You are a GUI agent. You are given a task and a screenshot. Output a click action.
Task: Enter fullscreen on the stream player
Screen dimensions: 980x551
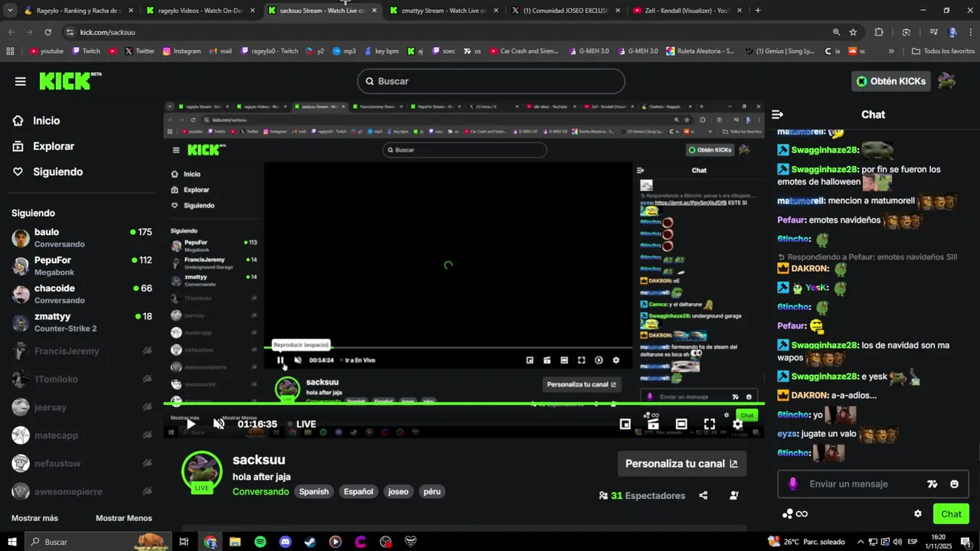(x=710, y=424)
